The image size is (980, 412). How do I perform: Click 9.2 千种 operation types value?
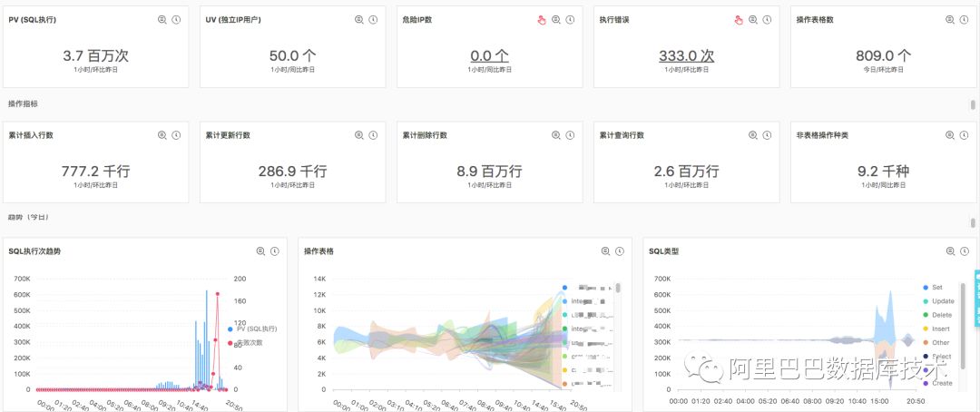click(883, 171)
